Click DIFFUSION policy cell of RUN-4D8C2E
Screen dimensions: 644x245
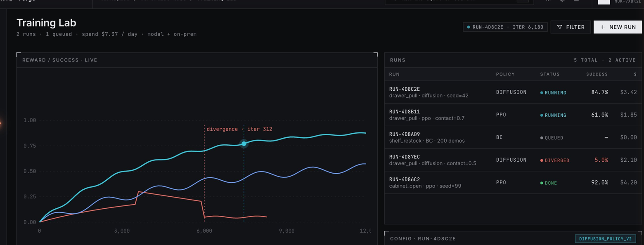511,92
